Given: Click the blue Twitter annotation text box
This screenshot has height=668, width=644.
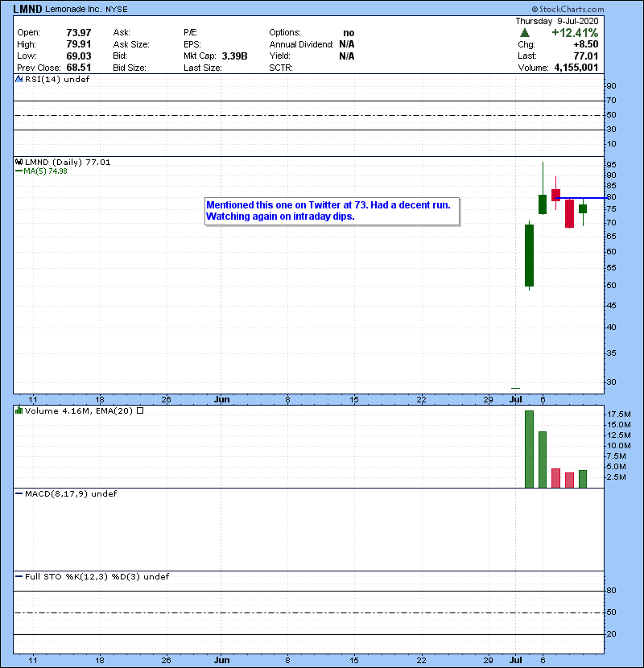Looking at the screenshot, I should [x=332, y=211].
